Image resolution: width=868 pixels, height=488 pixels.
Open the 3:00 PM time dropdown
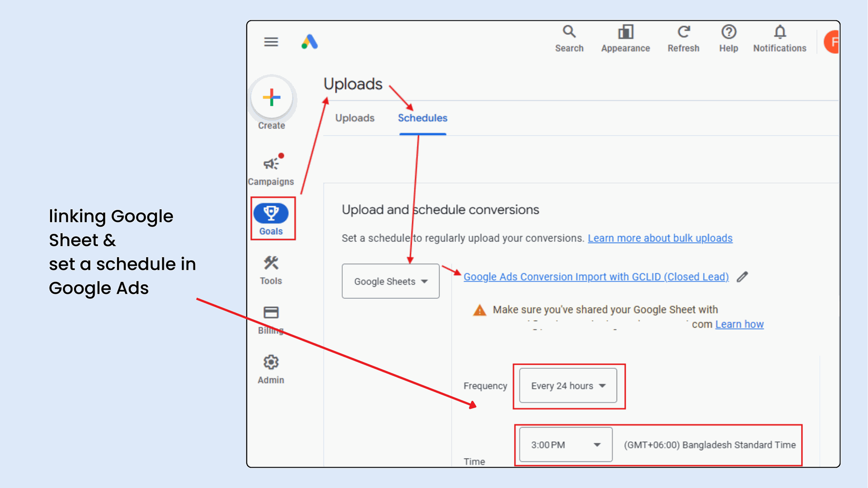pyautogui.click(x=566, y=445)
